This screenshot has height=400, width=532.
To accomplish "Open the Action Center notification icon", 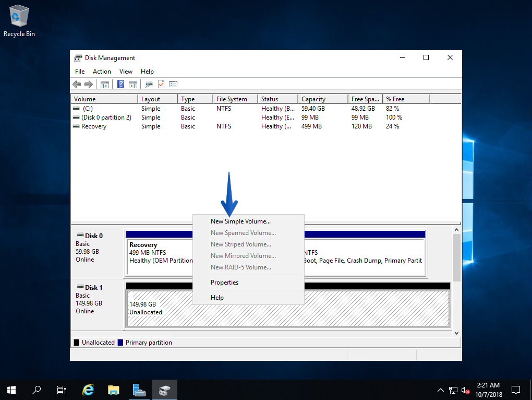I will (516, 390).
